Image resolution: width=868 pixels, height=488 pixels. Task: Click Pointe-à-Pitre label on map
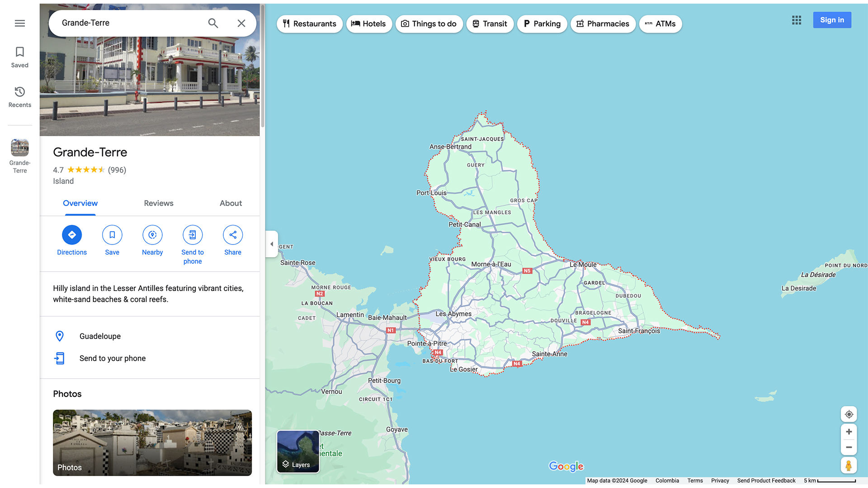coord(427,343)
